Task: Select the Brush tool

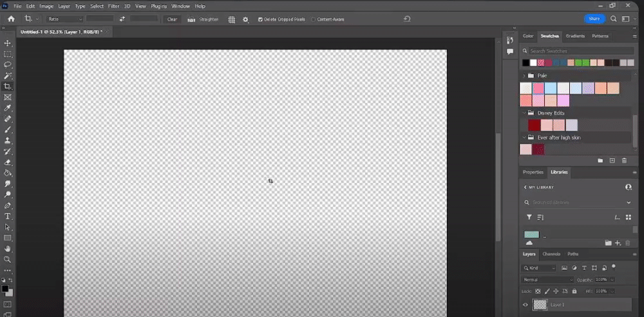Action: coord(7,130)
